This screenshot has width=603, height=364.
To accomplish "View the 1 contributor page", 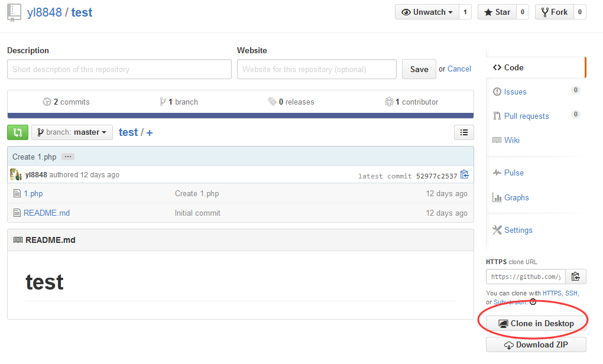I will (x=411, y=102).
